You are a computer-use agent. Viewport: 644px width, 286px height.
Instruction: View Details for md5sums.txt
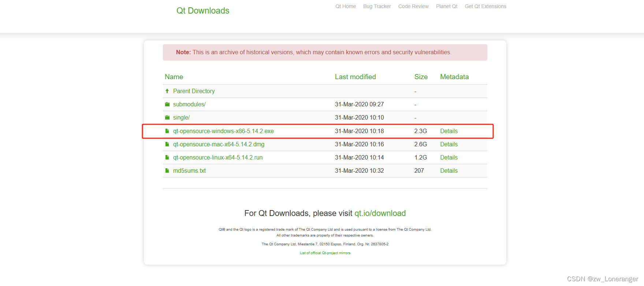449,171
